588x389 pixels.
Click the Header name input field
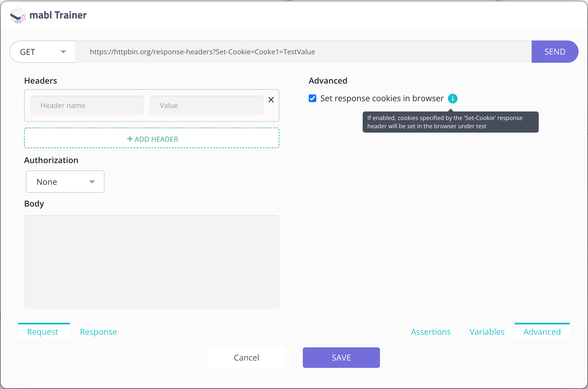pyautogui.click(x=87, y=106)
